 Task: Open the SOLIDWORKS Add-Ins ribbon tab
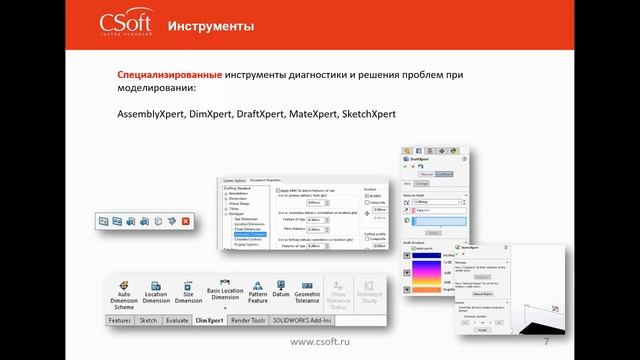click(x=302, y=320)
